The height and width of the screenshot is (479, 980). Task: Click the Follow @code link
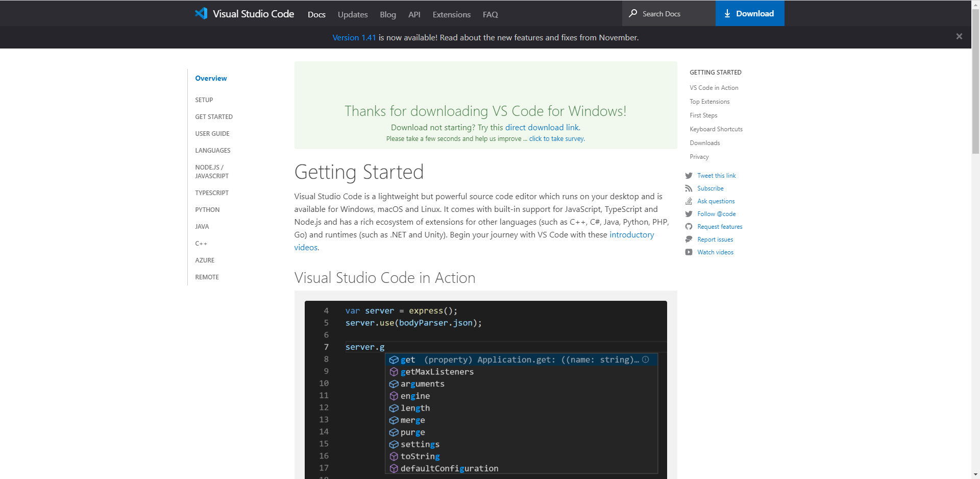click(717, 214)
